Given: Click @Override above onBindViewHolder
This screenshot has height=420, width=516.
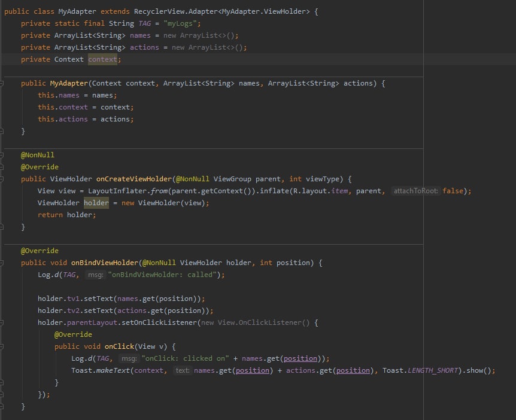Looking at the screenshot, I should pyautogui.click(x=40, y=251).
